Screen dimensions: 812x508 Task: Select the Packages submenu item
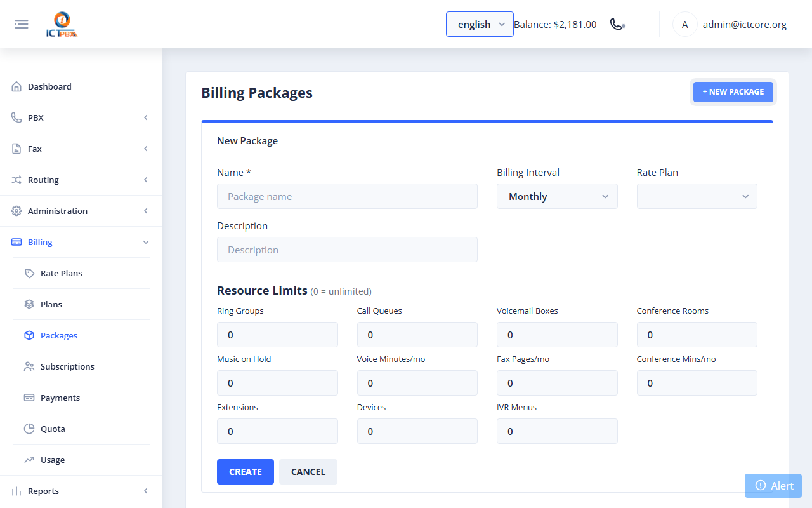81,335
